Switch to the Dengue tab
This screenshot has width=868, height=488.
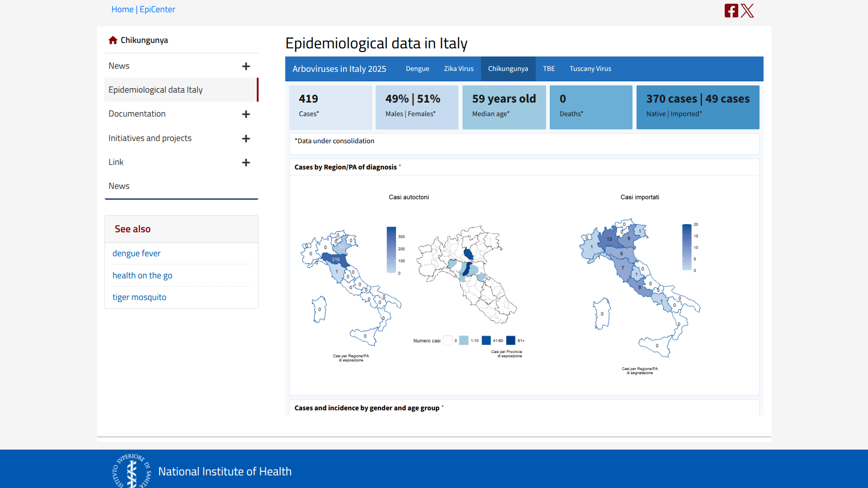coord(417,69)
